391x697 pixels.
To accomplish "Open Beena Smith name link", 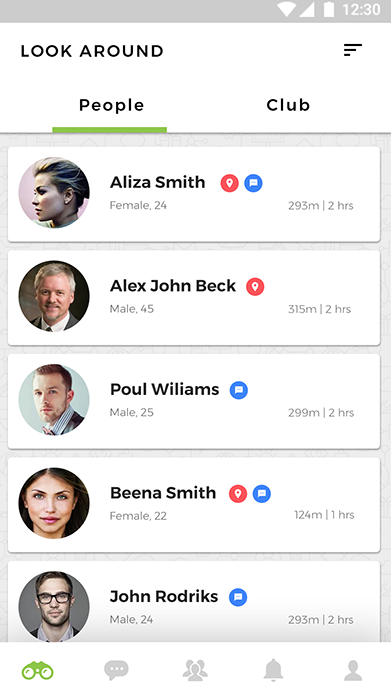I will [x=163, y=493].
